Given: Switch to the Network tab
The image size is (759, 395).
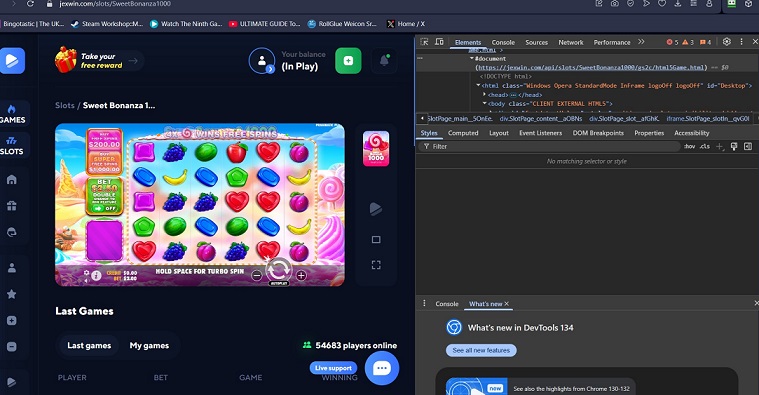Looking at the screenshot, I should (571, 43).
